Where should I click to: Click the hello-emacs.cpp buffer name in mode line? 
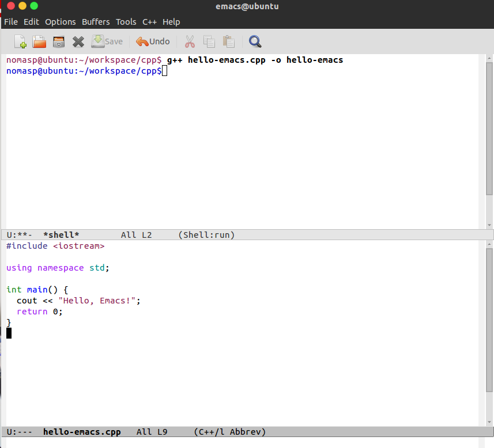(x=82, y=432)
